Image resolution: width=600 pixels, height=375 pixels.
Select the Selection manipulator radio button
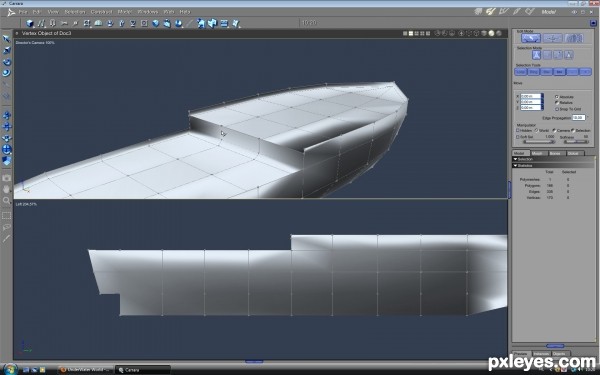point(573,130)
